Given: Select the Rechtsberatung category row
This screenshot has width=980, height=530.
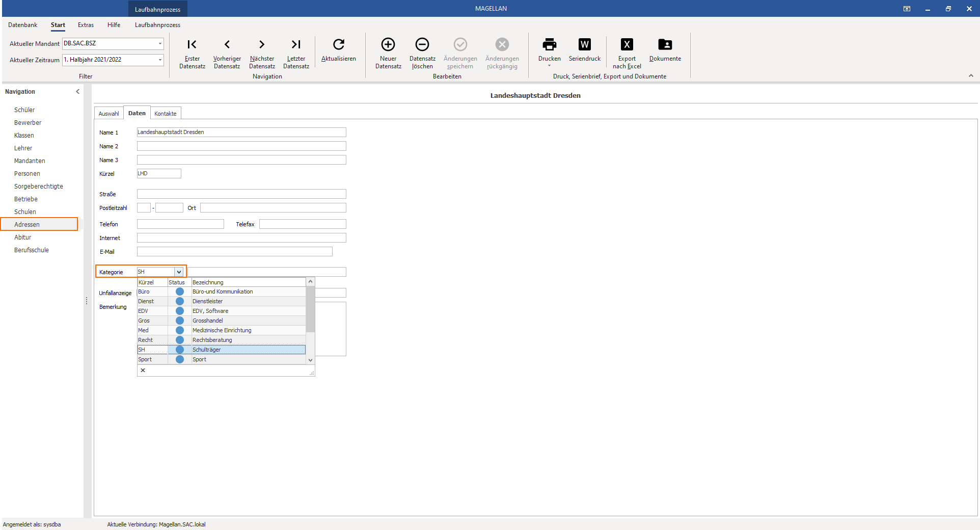Looking at the screenshot, I should point(222,340).
